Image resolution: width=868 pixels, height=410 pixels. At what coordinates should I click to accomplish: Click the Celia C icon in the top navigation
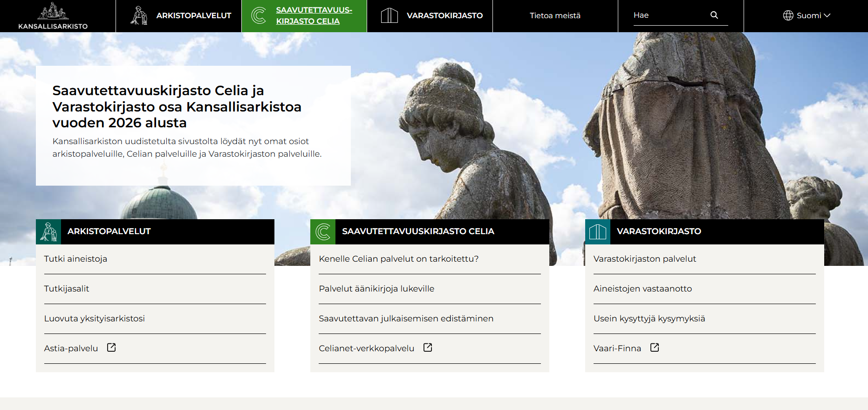pos(259,15)
